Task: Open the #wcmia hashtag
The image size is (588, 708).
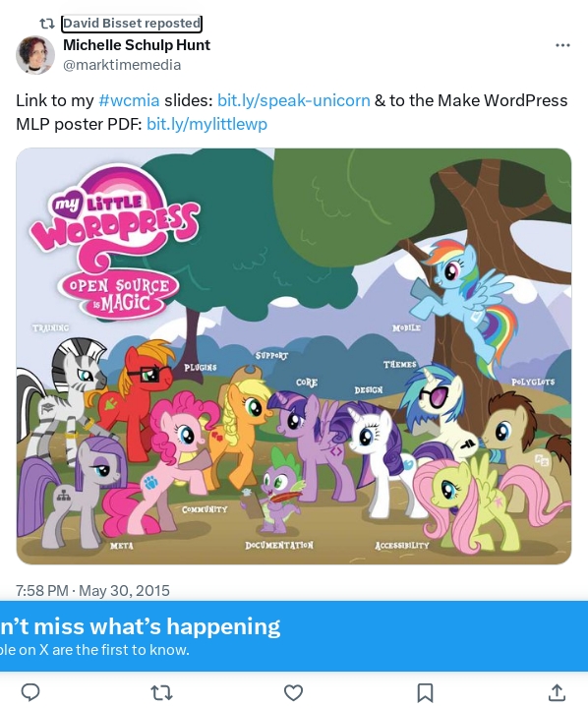Action: (x=129, y=100)
